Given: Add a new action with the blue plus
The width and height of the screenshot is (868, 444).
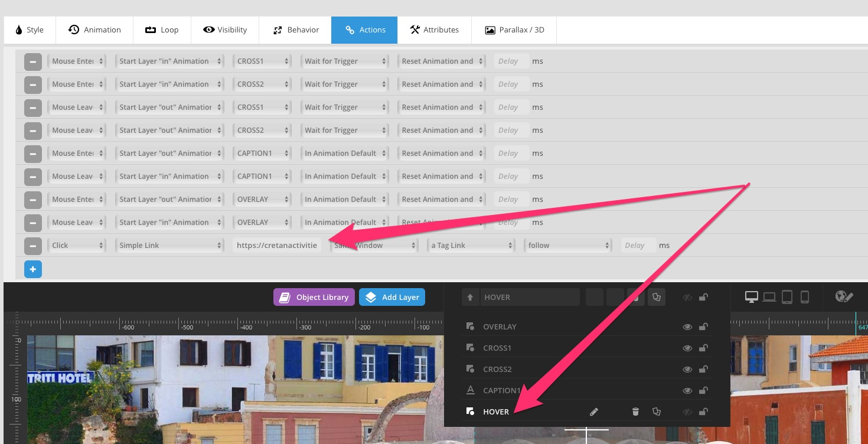Looking at the screenshot, I should (32, 269).
